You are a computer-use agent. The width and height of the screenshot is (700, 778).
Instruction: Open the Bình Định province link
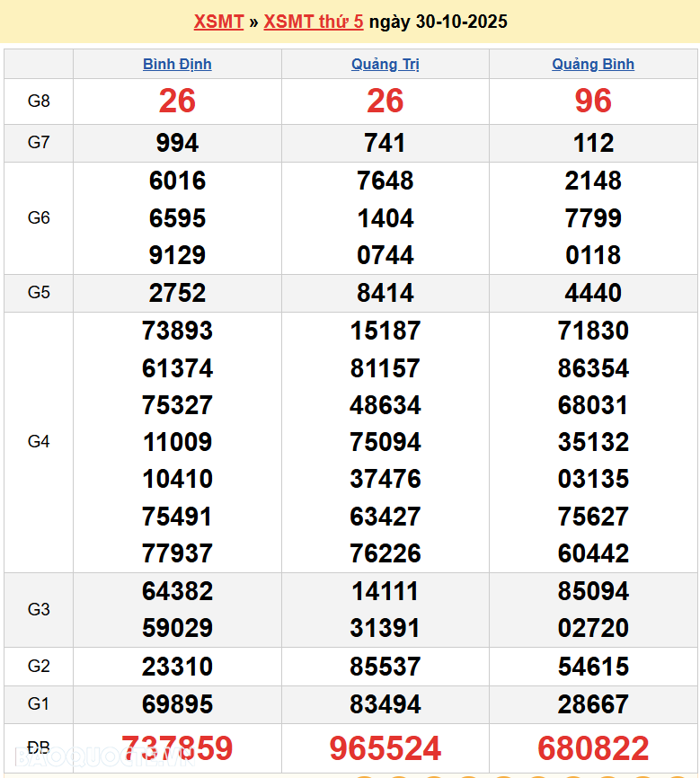(177, 64)
